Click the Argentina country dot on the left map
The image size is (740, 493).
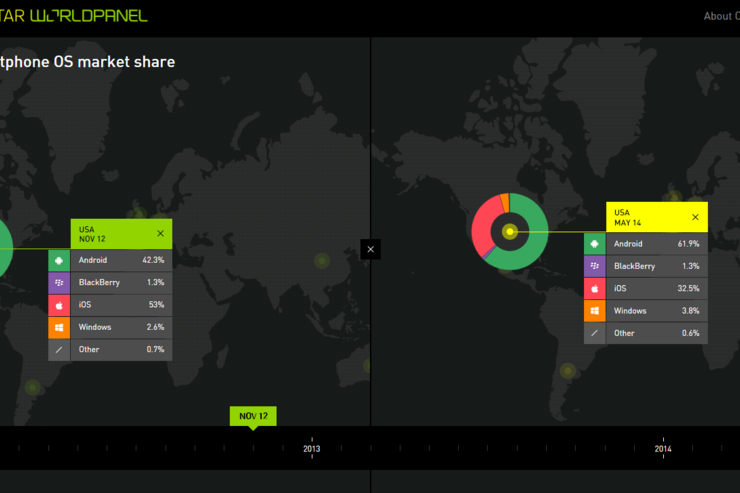pyautogui.click(x=33, y=387)
